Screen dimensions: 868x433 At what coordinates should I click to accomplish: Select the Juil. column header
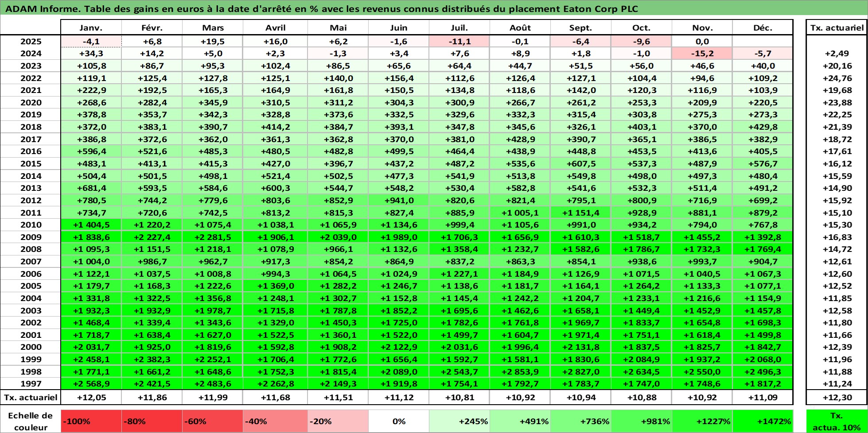click(459, 27)
